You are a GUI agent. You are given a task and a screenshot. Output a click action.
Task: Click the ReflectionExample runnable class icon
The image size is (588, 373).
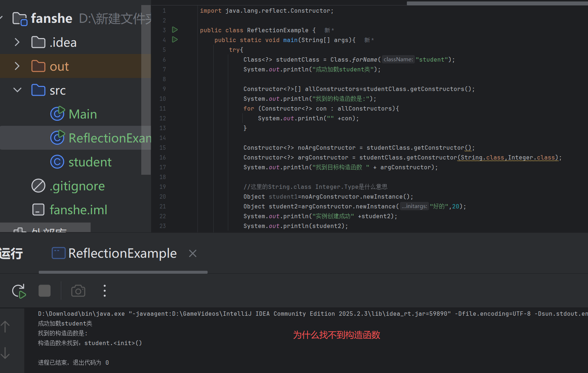tap(57, 138)
